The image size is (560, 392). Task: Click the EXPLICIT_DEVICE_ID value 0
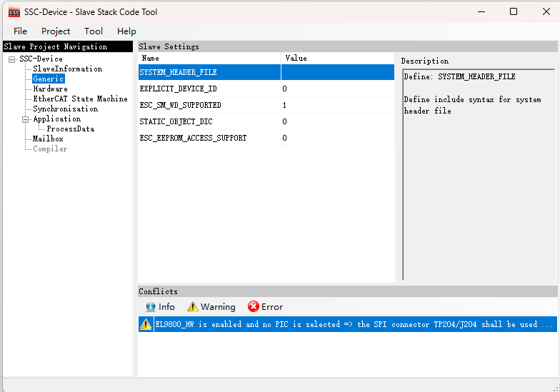coord(338,89)
